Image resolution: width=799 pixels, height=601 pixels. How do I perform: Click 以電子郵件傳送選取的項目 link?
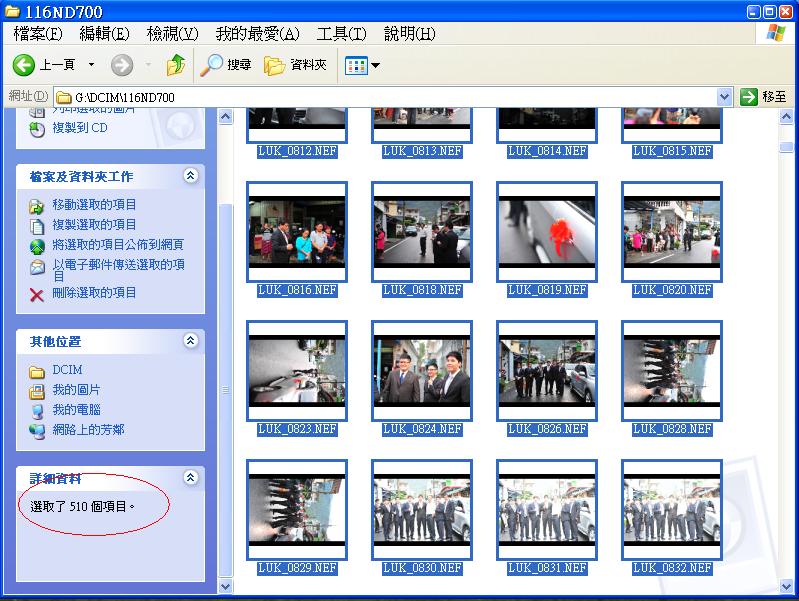point(118,271)
